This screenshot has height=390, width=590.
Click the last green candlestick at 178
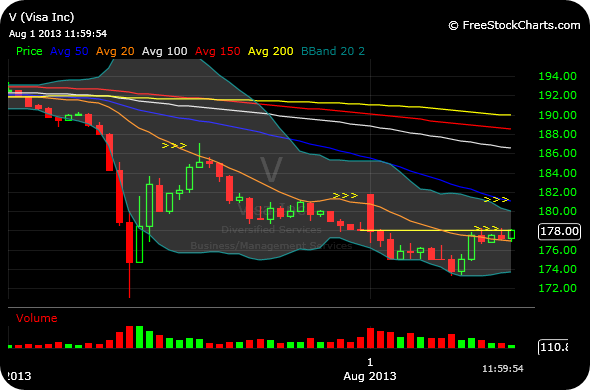click(511, 235)
